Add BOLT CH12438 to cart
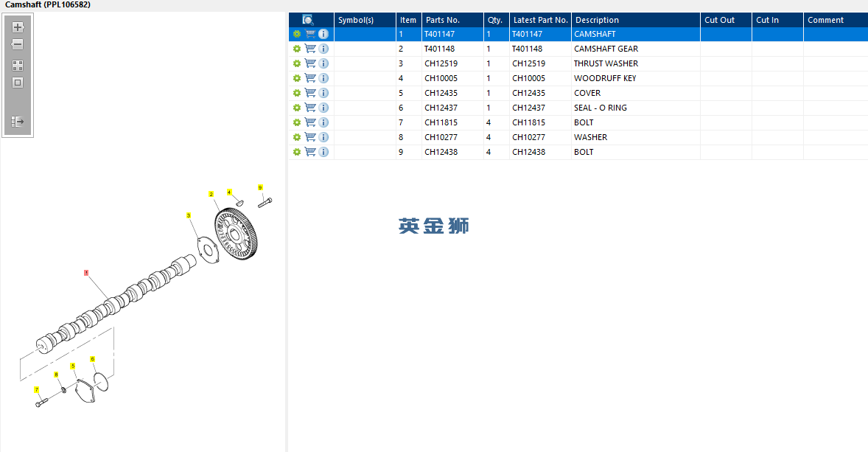Image resolution: width=868 pixels, height=452 pixels. tap(310, 152)
